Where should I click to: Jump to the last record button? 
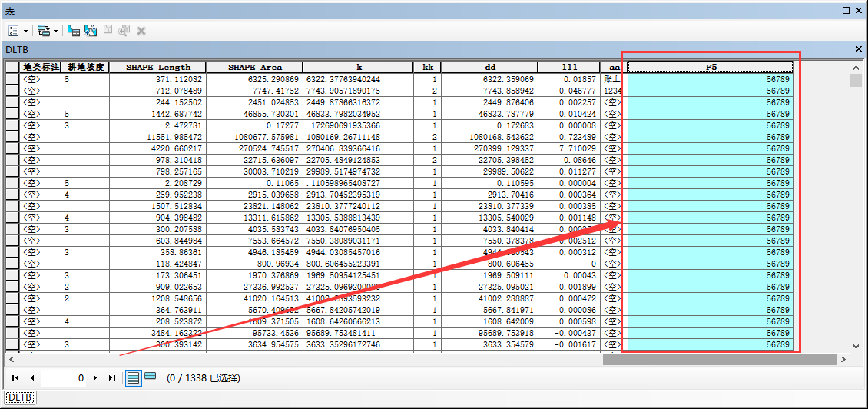click(x=112, y=378)
